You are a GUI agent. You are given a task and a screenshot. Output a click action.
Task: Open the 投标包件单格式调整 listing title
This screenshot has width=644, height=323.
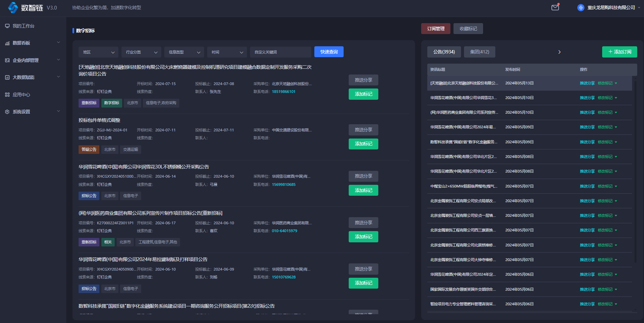[x=99, y=120]
